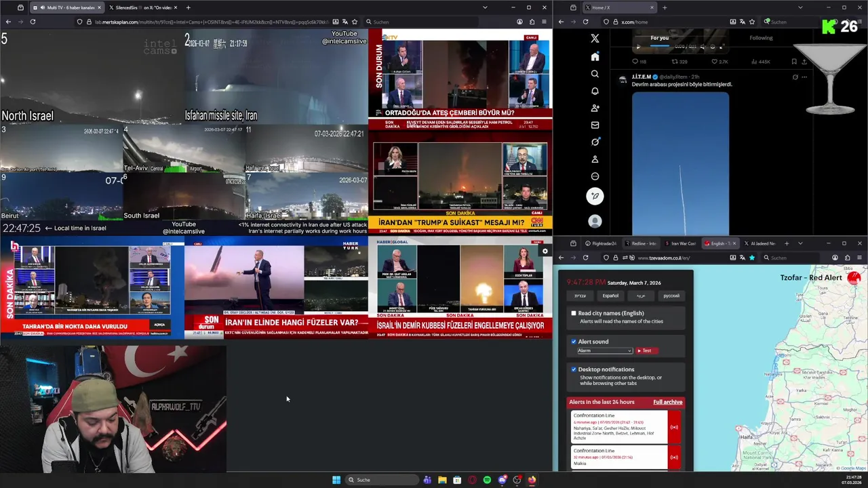Open X More circle icon
The width and height of the screenshot is (868, 488).
click(595, 176)
